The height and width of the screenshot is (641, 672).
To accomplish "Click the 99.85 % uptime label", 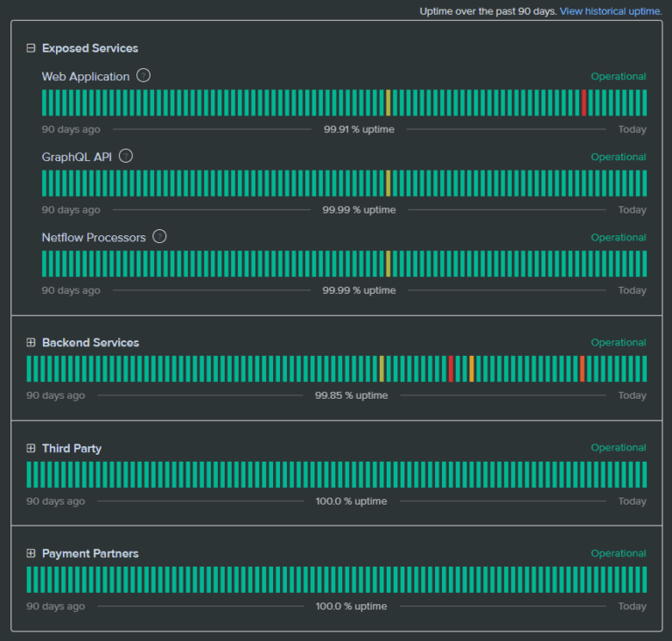I will (x=351, y=395).
